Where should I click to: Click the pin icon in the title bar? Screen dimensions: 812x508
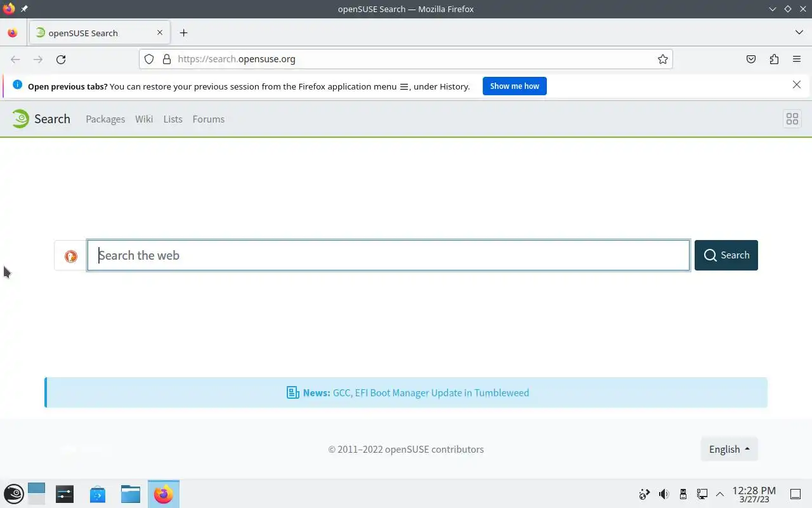[24, 9]
